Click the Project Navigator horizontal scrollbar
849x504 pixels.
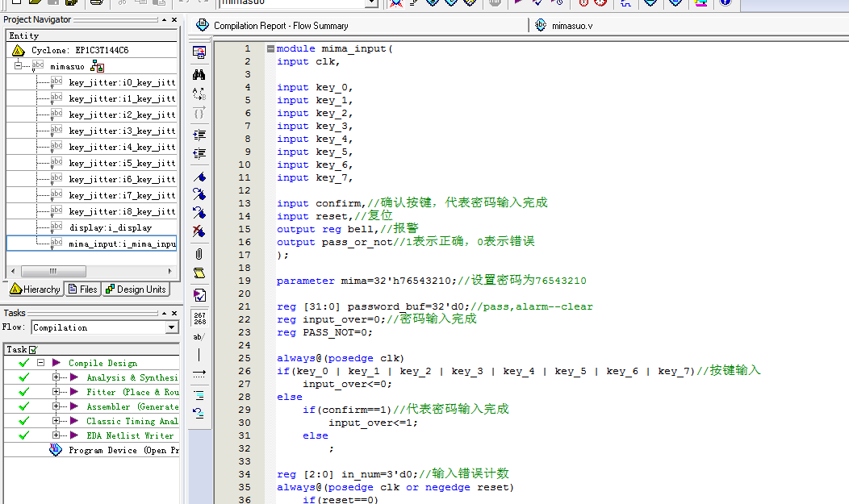pyautogui.click(x=53, y=271)
